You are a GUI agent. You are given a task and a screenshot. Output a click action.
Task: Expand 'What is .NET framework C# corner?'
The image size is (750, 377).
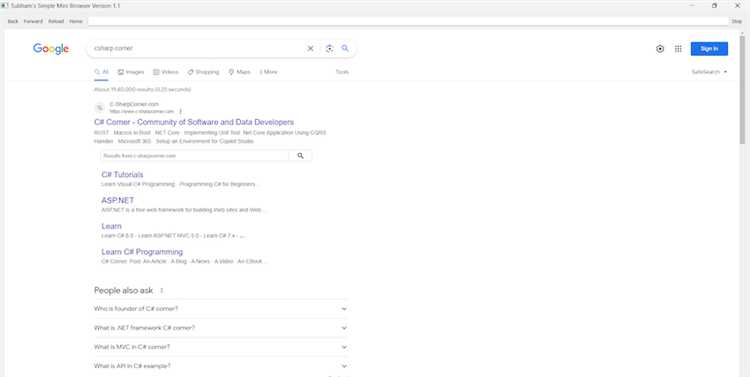pos(221,328)
